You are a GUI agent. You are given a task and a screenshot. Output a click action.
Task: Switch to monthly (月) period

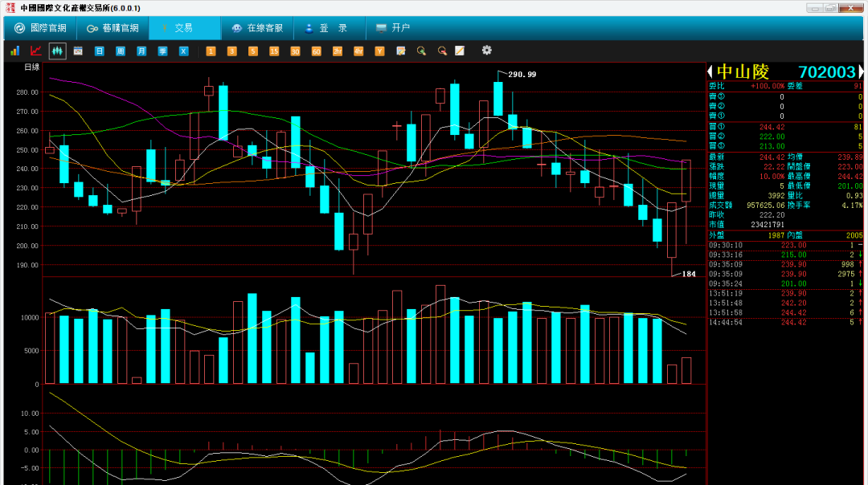(141, 51)
